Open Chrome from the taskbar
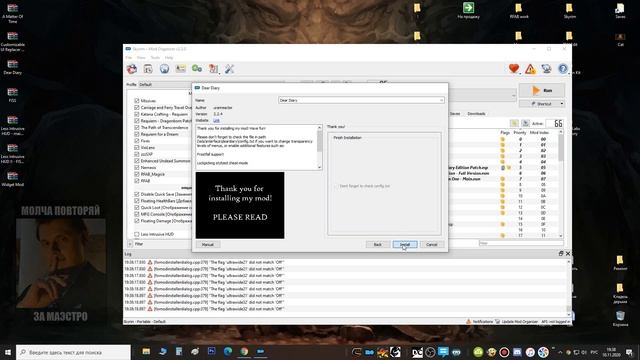640x360 pixels. pos(244,351)
